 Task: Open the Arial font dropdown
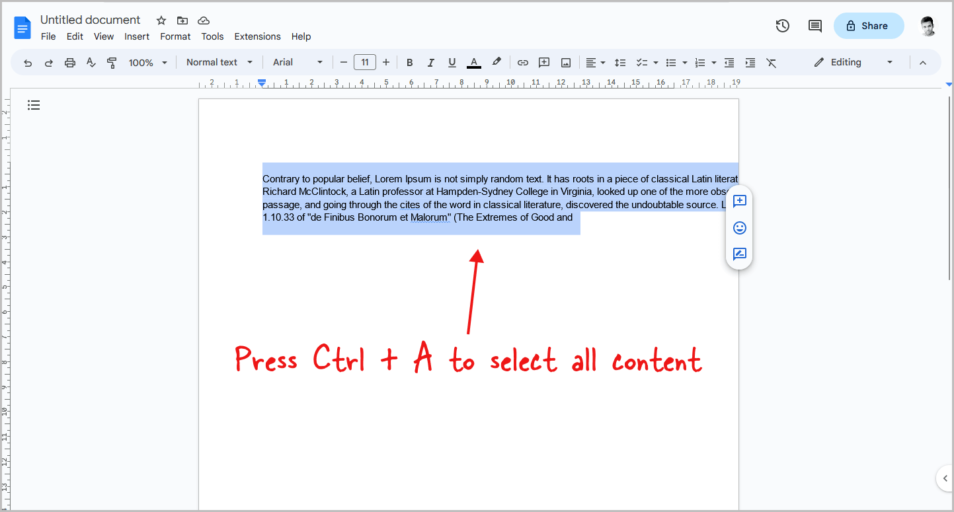(298, 62)
